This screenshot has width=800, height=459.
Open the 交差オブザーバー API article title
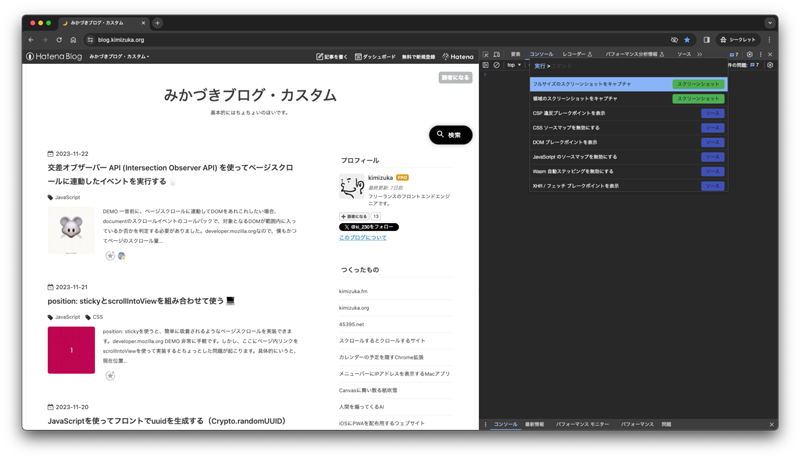170,174
